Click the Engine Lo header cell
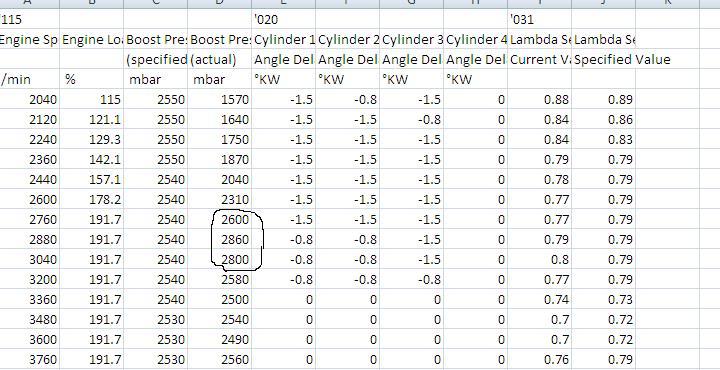Viewport: 720px width, 370px height. [x=91, y=39]
